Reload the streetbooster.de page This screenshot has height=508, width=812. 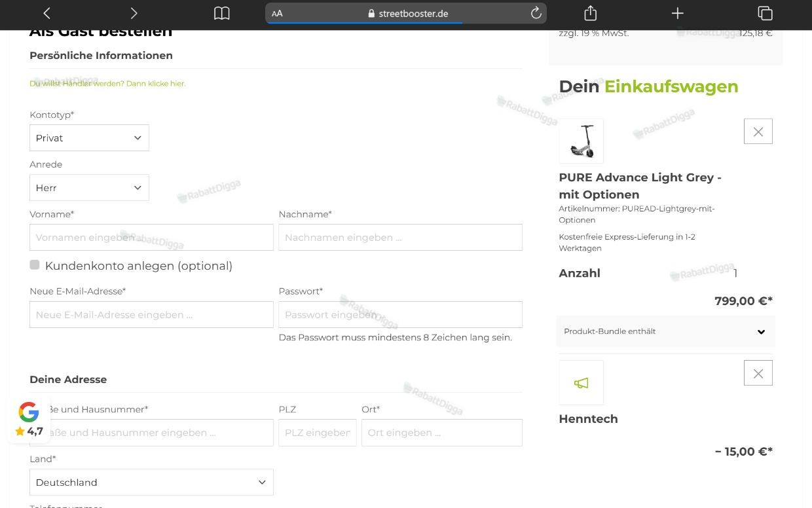(x=536, y=13)
